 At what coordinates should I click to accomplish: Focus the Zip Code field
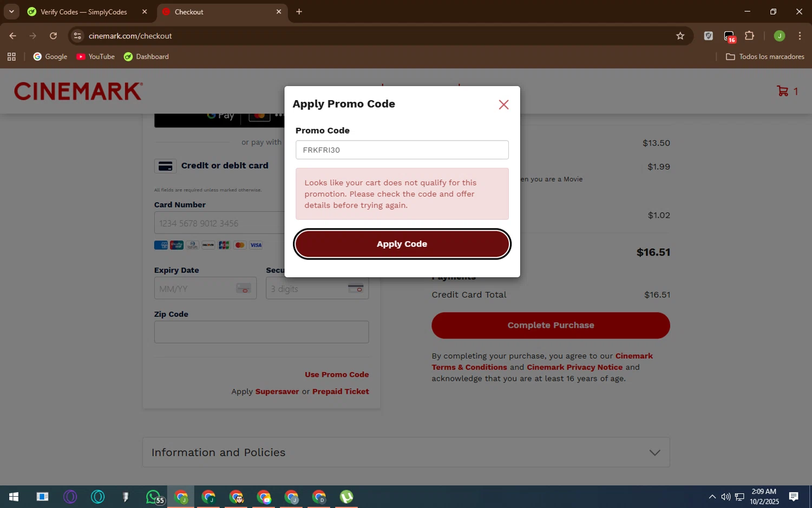[x=261, y=332]
